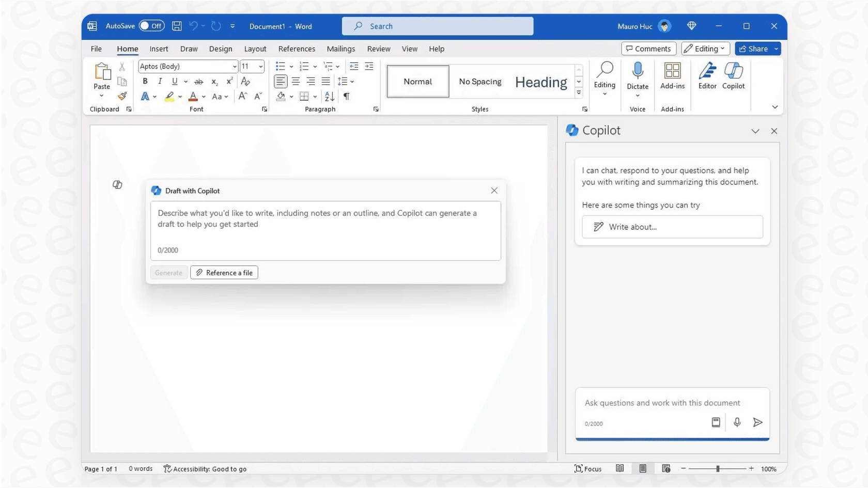Toggle paragraph marks visibility
Image resolution: width=868 pixels, height=488 pixels.
[x=346, y=96]
